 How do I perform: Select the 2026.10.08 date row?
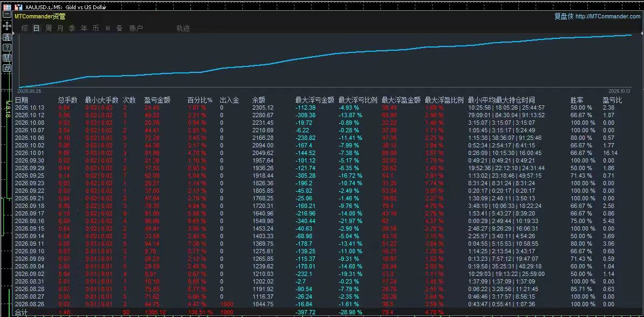pyautogui.click(x=30, y=123)
